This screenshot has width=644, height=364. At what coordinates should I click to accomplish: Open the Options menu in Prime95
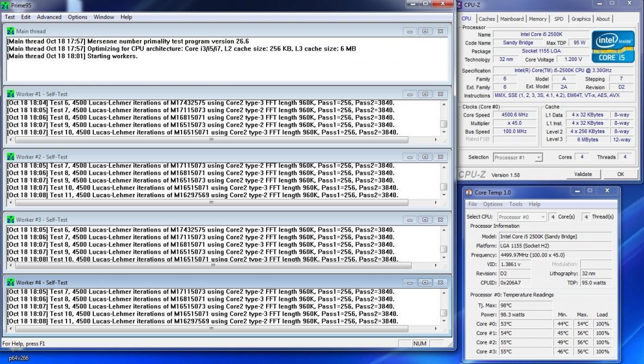[x=77, y=17]
